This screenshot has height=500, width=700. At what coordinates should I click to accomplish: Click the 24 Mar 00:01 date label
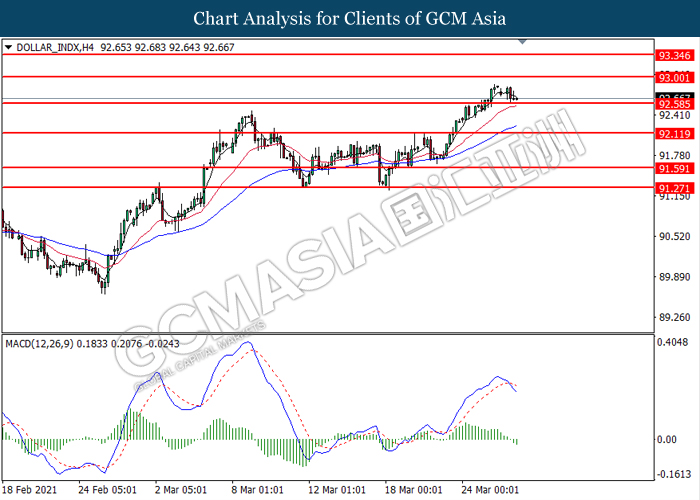490,491
